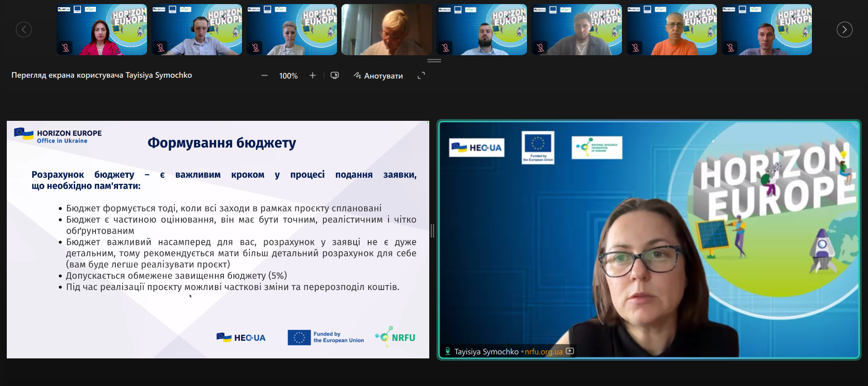This screenshot has height=386, width=868.
Task: Click the Tayisiya Symochko speaker video tile
Action: [x=649, y=240]
